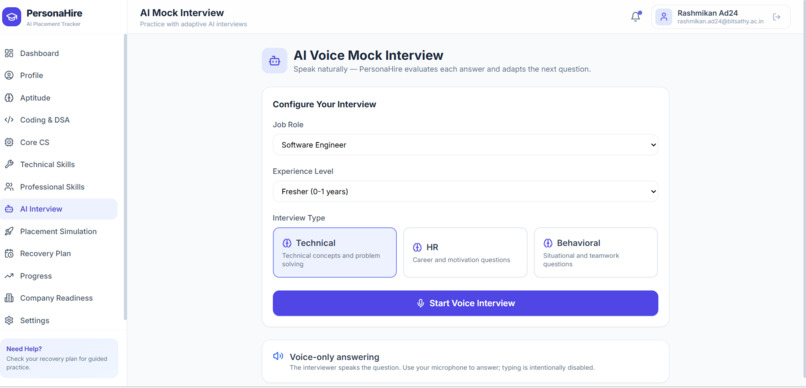The height and width of the screenshot is (388, 806).
Task: Click the email rashmikan.ad24@bitsathy.ac.in
Action: pos(720,22)
